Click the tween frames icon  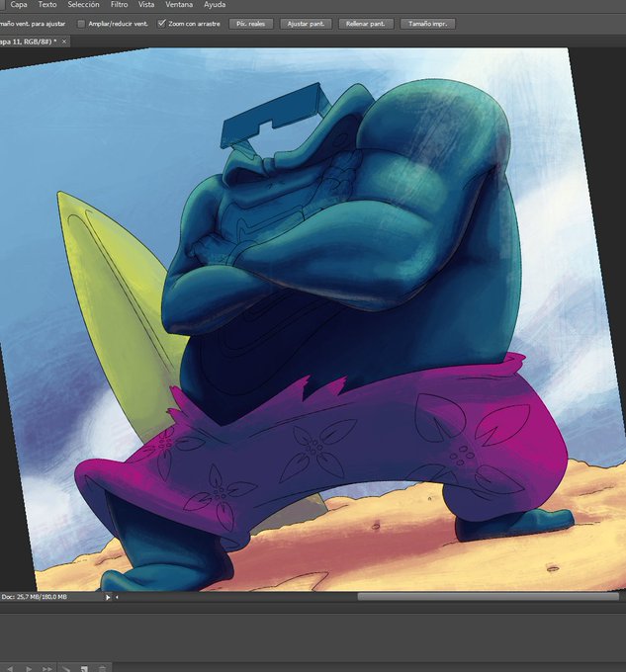[x=66, y=669]
